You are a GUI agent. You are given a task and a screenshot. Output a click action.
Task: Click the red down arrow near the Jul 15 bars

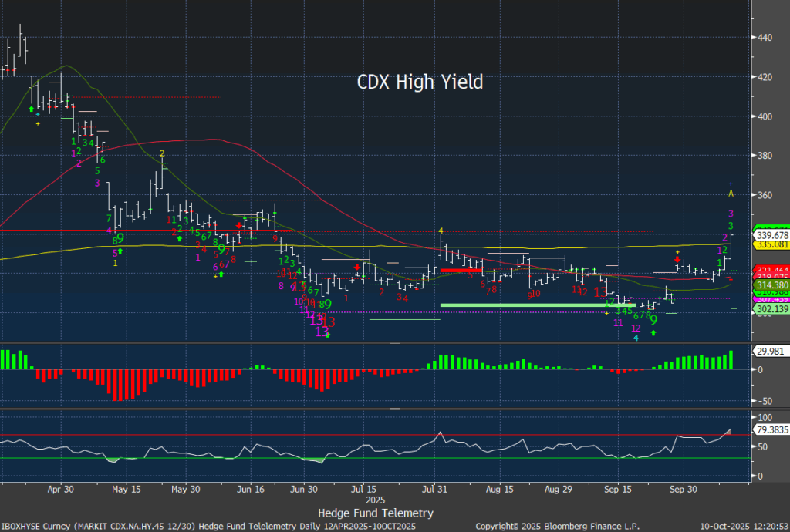[x=356, y=267]
